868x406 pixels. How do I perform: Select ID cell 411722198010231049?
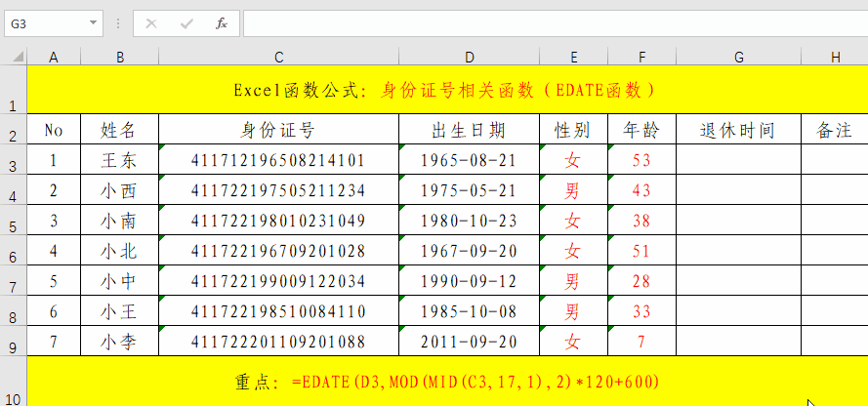pos(278,221)
